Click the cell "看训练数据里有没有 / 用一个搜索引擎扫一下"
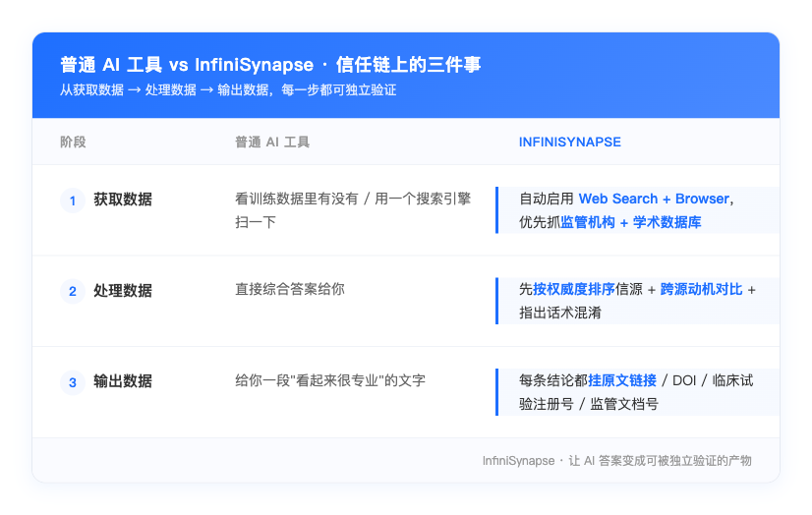This screenshot has width=812, height=515. (x=353, y=210)
